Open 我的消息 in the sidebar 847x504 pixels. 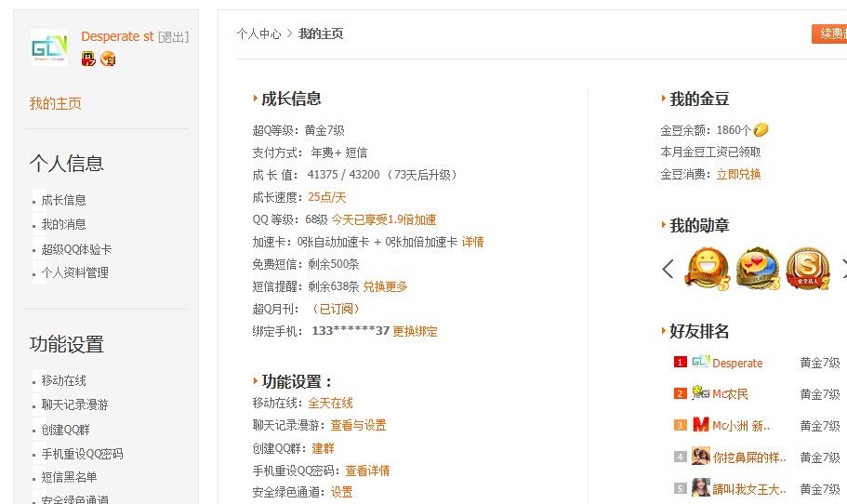[64, 224]
